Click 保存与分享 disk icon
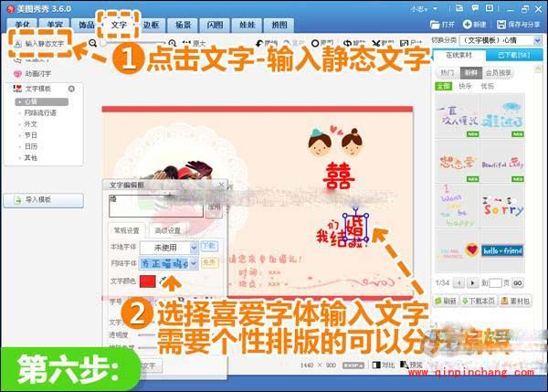 [x=501, y=24]
